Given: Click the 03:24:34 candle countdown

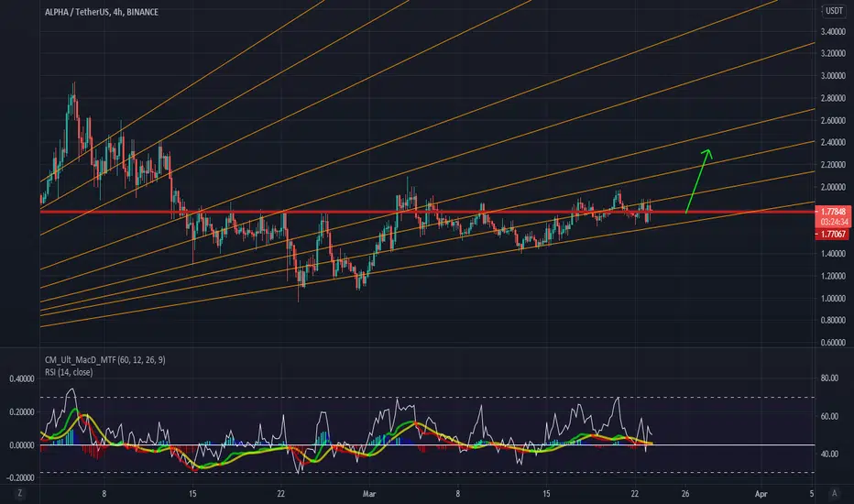Looking at the screenshot, I should (x=833, y=222).
